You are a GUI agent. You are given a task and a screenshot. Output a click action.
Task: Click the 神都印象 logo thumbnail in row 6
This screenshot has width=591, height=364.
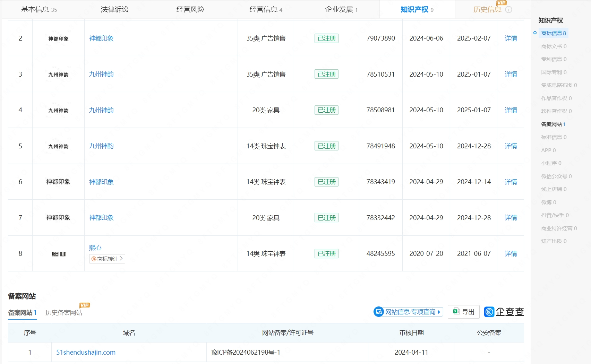58,182
